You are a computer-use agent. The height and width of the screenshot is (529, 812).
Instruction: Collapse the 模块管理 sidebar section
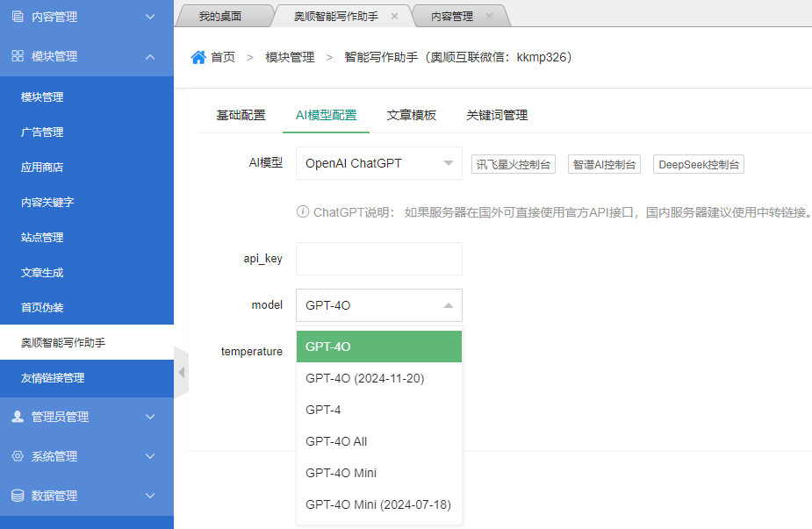[150, 56]
